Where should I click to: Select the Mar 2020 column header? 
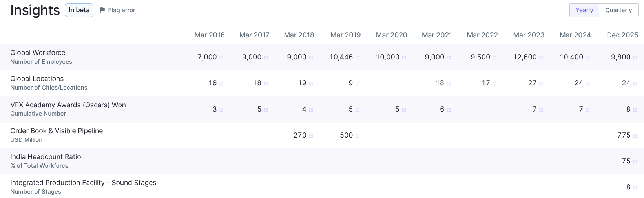click(x=391, y=35)
